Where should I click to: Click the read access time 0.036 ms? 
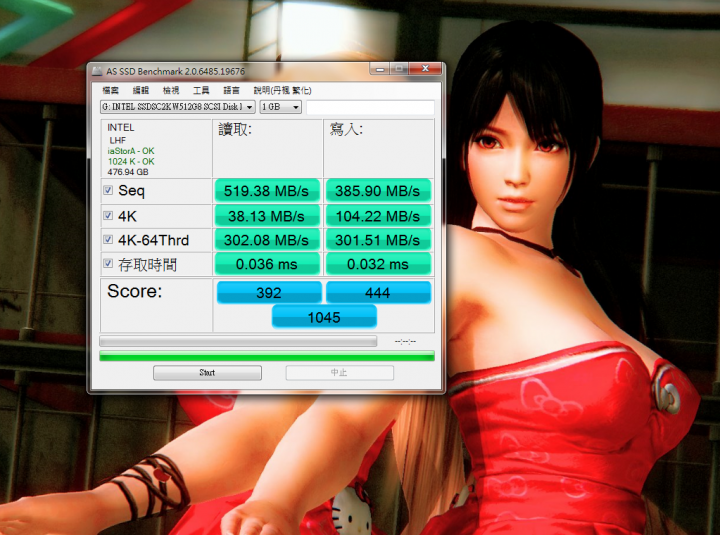pyautogui.click(x=267, y=264)
